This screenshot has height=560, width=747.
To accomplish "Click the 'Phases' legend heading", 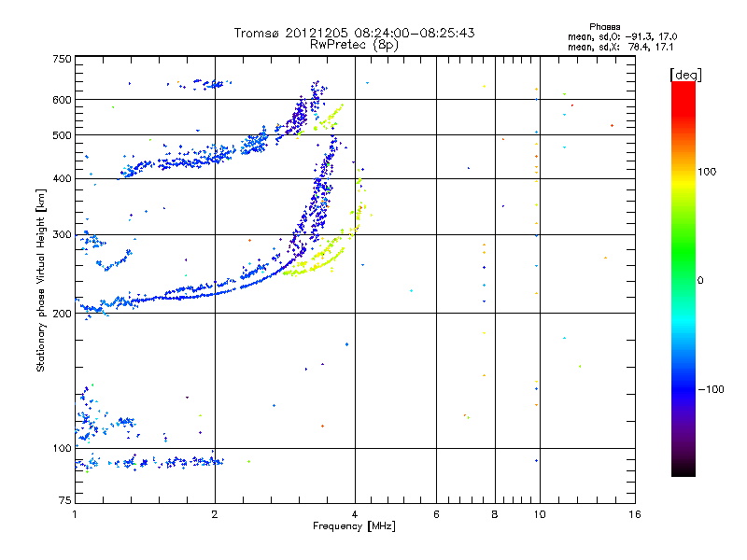I will point(604,27).
